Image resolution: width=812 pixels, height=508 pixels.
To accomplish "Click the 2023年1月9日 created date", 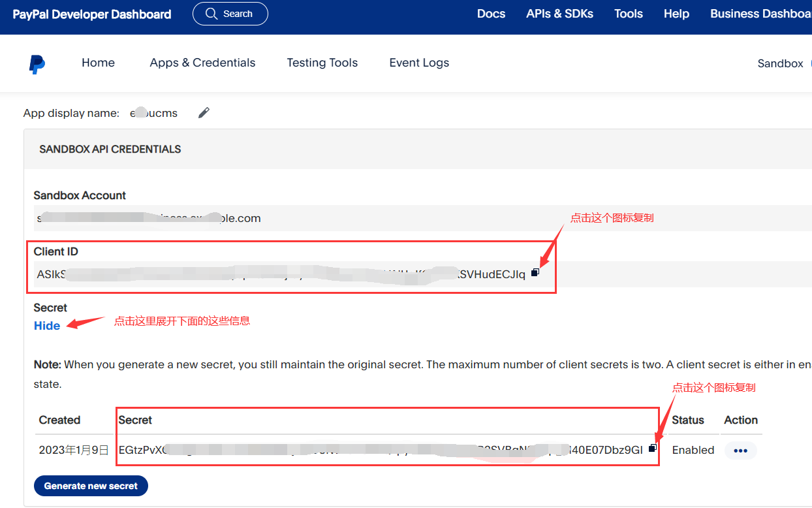I will click(74, 450).
